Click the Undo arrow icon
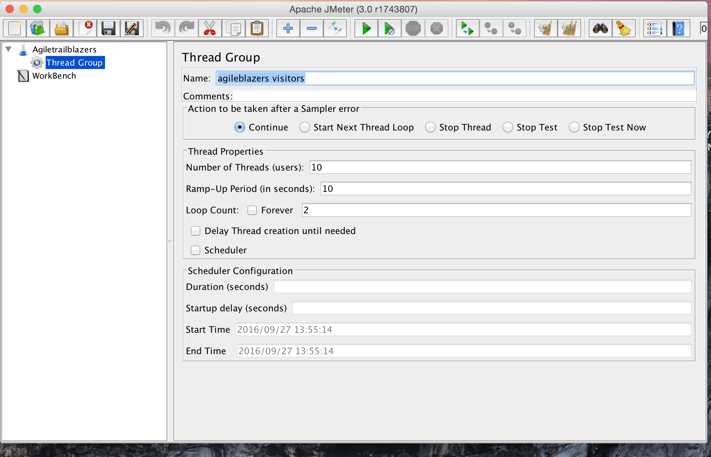 (162, 28)
